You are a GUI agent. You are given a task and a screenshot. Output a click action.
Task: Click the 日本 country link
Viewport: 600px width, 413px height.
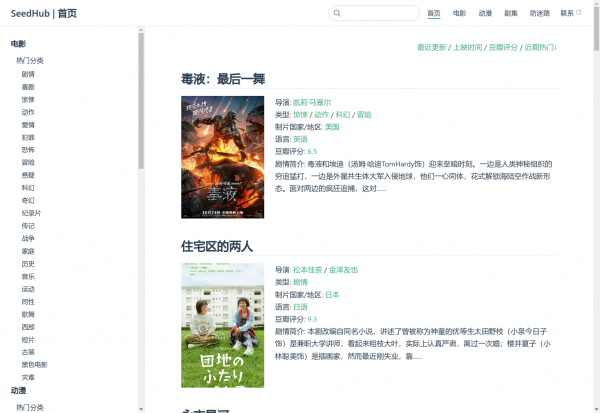332,295
